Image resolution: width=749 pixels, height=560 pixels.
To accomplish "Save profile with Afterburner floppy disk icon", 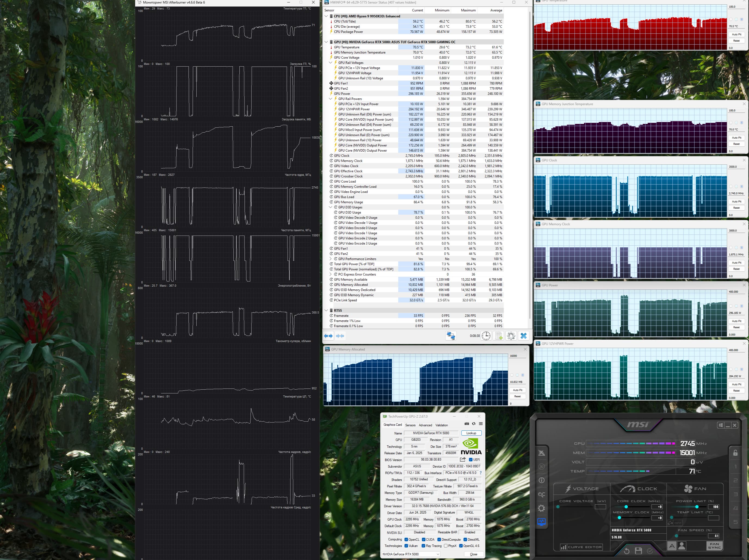I will 638,551.
